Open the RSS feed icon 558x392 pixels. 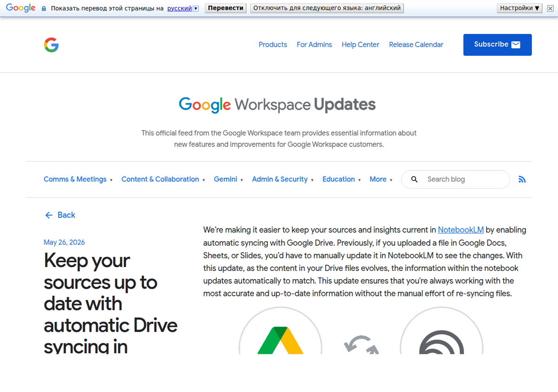tap(522, 179)
